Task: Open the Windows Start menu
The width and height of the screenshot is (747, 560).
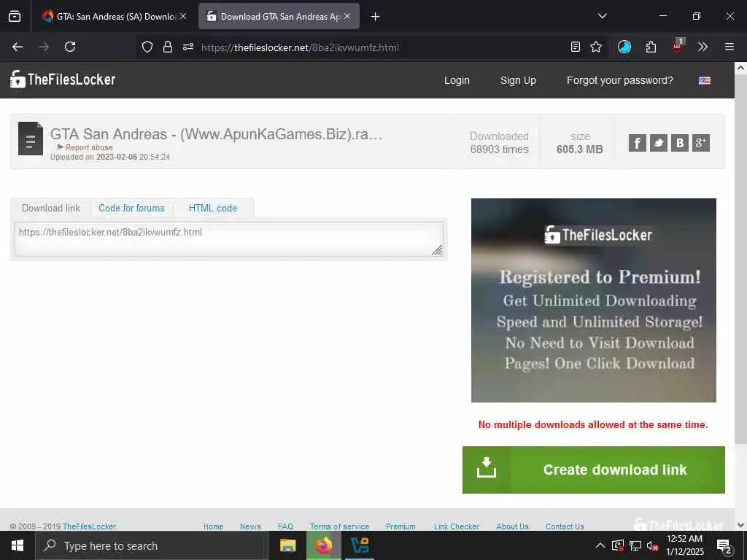Action: (x=18, y=545)
